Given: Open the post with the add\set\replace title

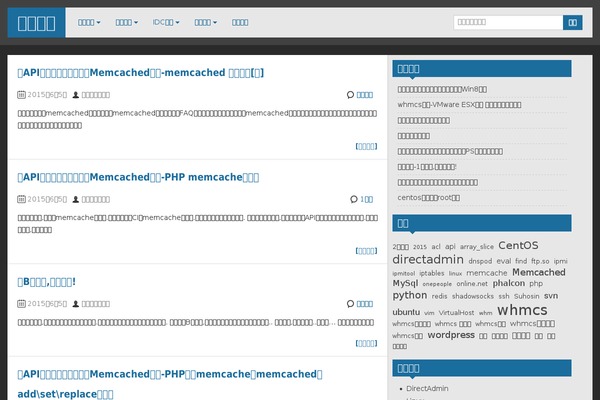Looking at the screenshot, I should (170, 384).
